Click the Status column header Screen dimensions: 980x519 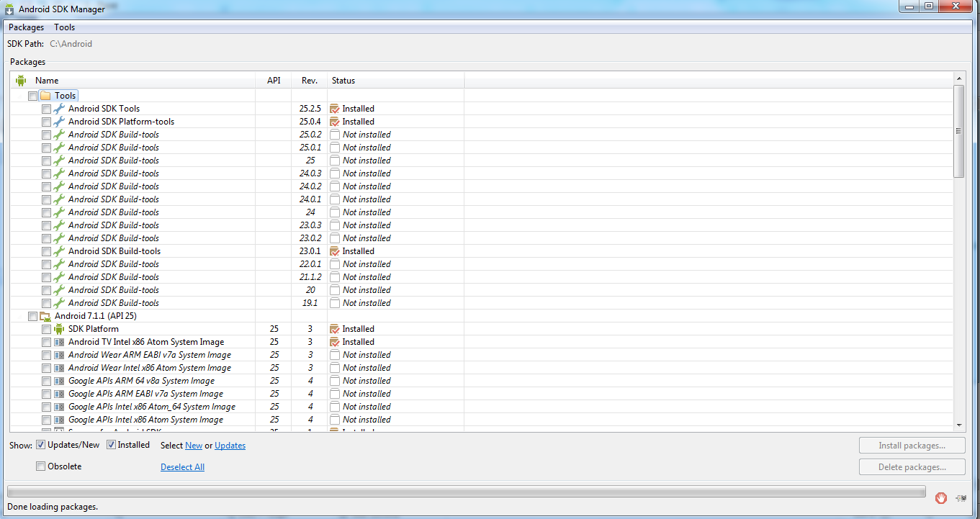(x=396, y=81)
